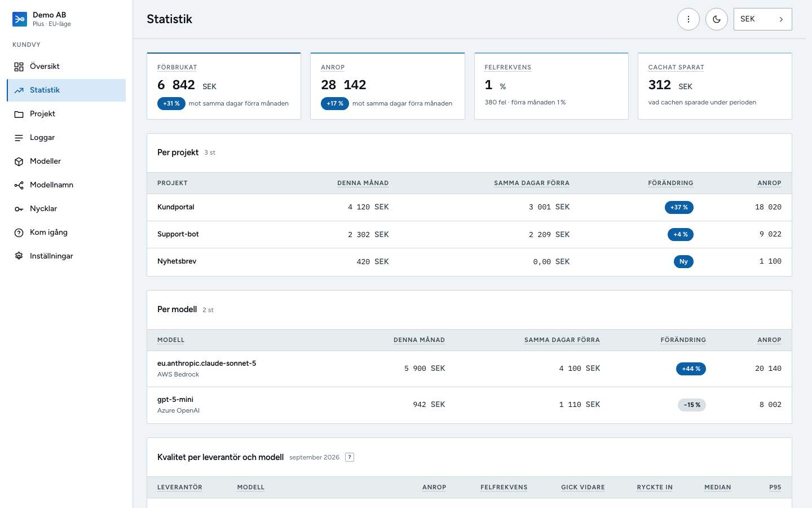This screenshot has height=508, width=812.
Task: Click the LEVERANTÖR column header
Action: pyautogui.click(x=180, y=487)
